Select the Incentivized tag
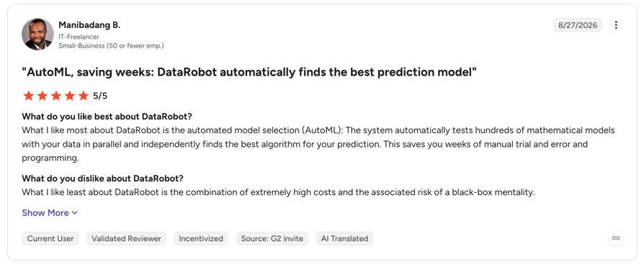Viewport: 644px width, 267px height. coord(201,238)
